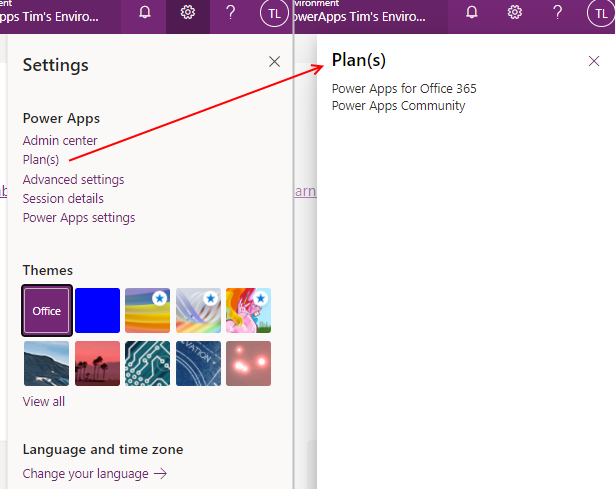Click View all themes
This screenshot has height=489, width=615.
coord(44,402)
